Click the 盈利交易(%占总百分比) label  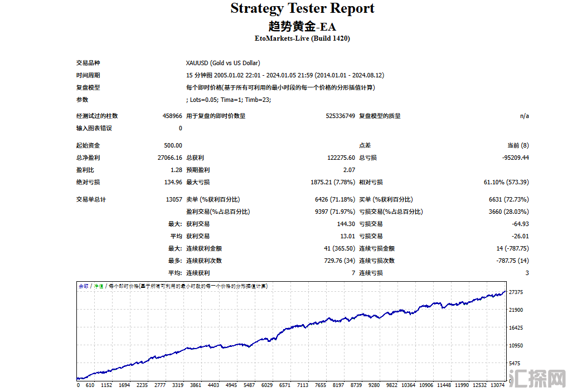click(218, 212)
